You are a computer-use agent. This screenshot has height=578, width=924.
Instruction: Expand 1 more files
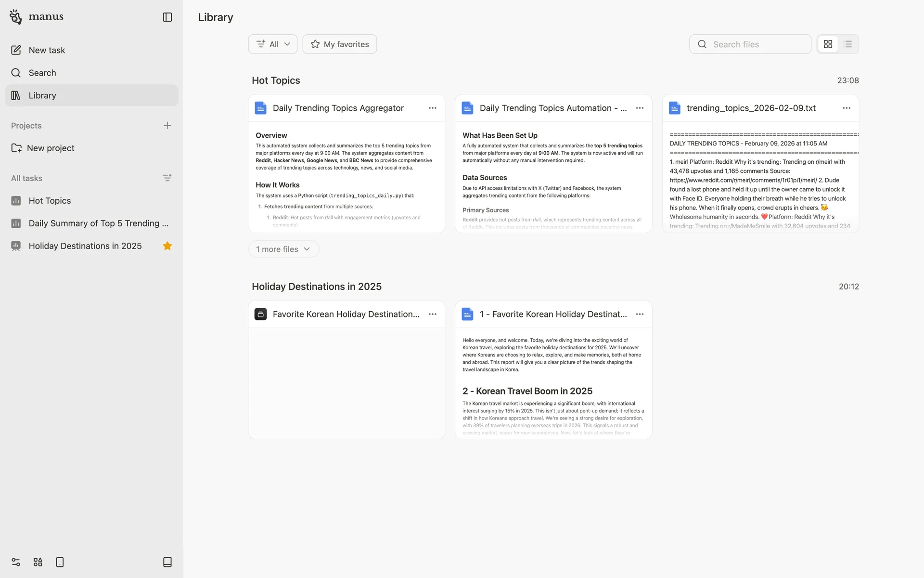coord(283,249)
